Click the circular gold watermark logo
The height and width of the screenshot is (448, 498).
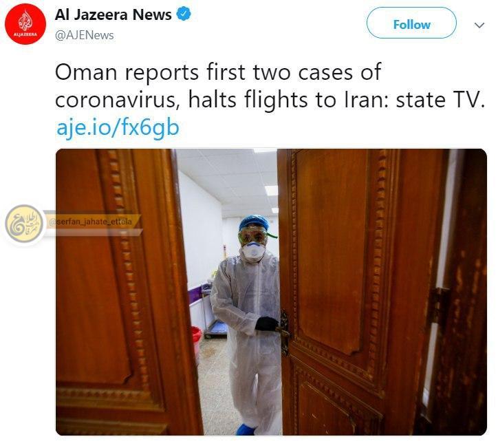pos(24,224)
